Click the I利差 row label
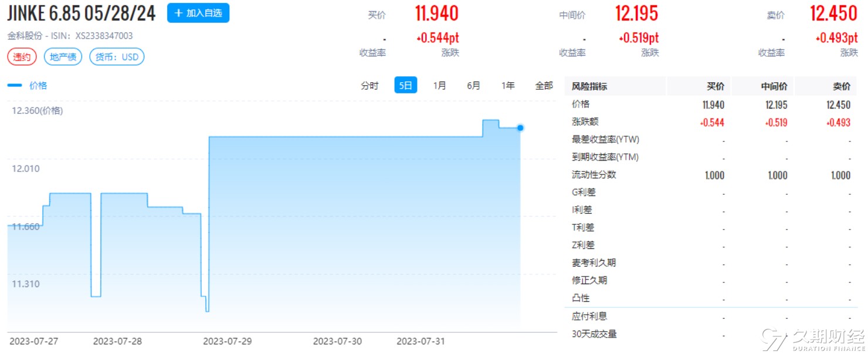This screenshot has width=868, height=354. 582,210
